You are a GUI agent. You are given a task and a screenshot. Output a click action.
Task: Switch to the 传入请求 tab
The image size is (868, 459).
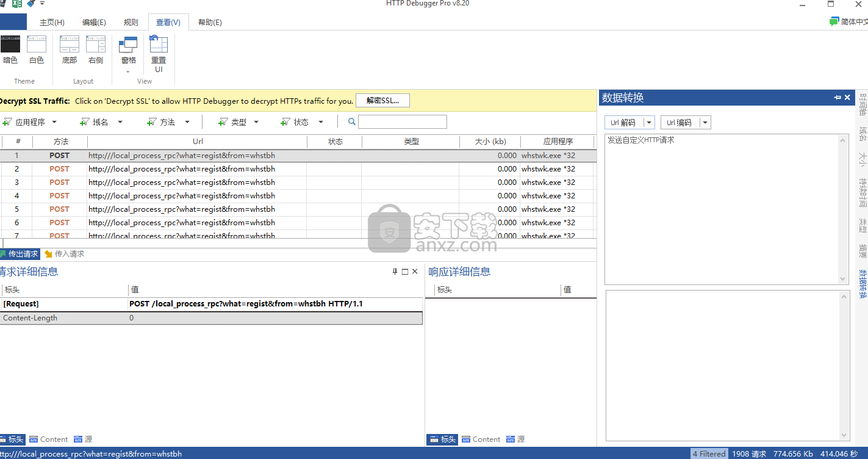[65, 254]
